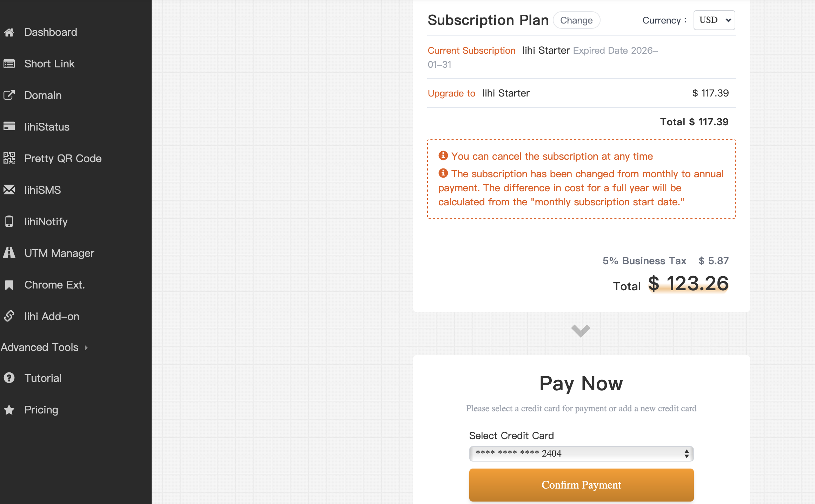This screenshot has width=815, height=504.
Task: Click the lihiStatus card icon
Action: (9, 126)
